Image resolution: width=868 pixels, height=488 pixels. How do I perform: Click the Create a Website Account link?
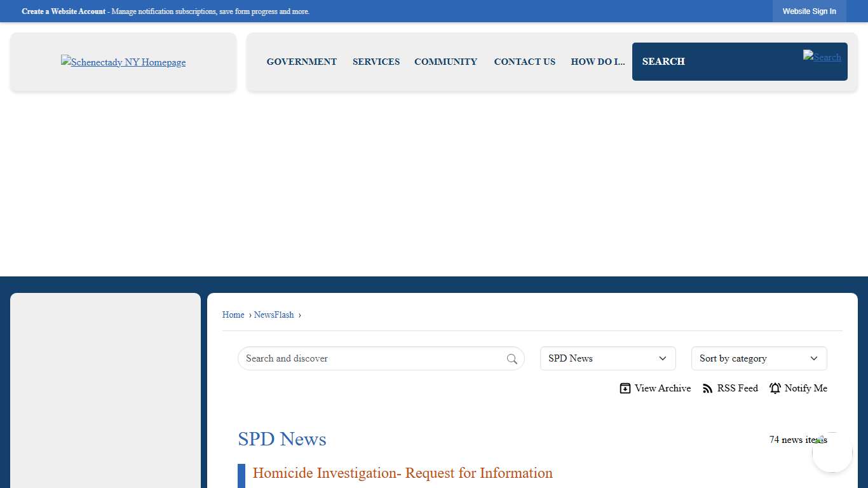tap(64, 11)
